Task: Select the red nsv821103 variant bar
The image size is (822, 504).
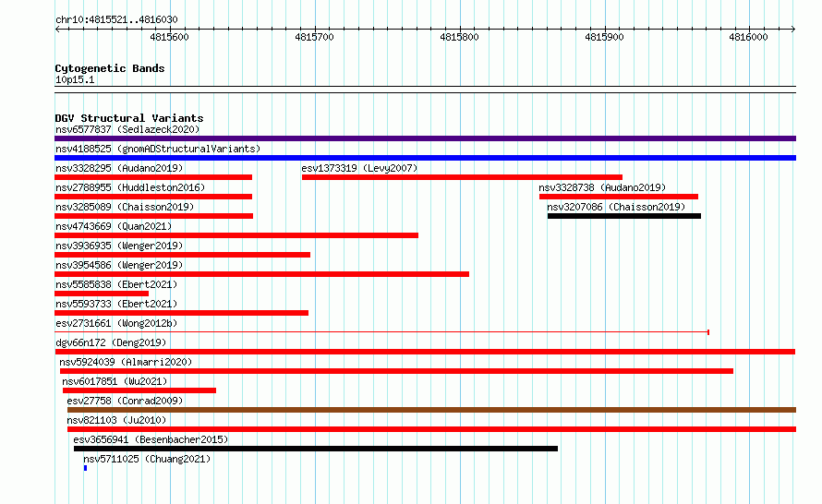Action: (432, 429)
